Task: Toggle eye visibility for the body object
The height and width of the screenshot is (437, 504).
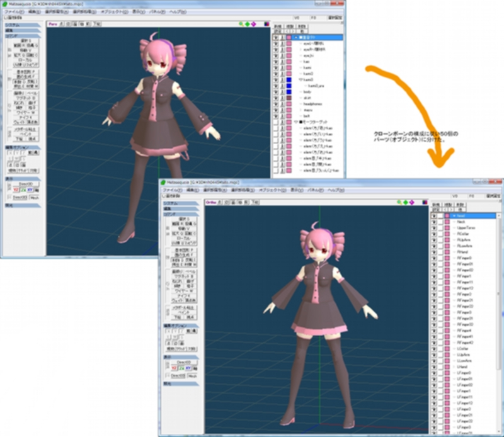Action: coord(276,92)
